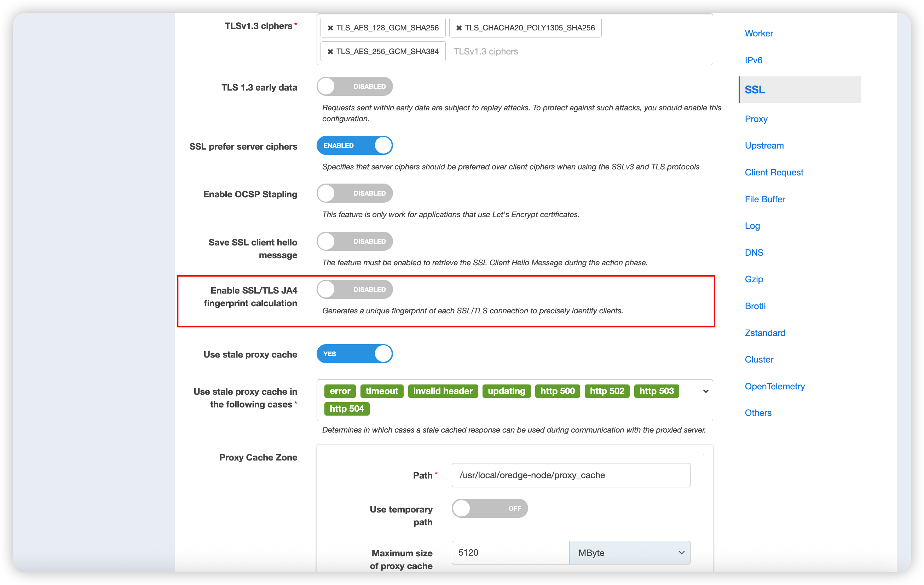Enable SSL/TLS JA4 fingerprint calculation
This screenshot has width=924, height=585.
(x=354, y=289)
